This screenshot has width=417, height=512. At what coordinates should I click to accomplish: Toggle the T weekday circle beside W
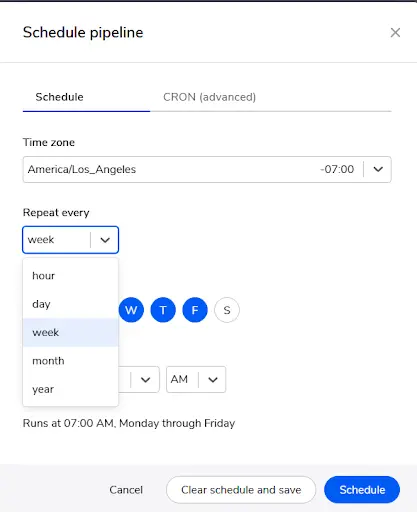point(163,310)
